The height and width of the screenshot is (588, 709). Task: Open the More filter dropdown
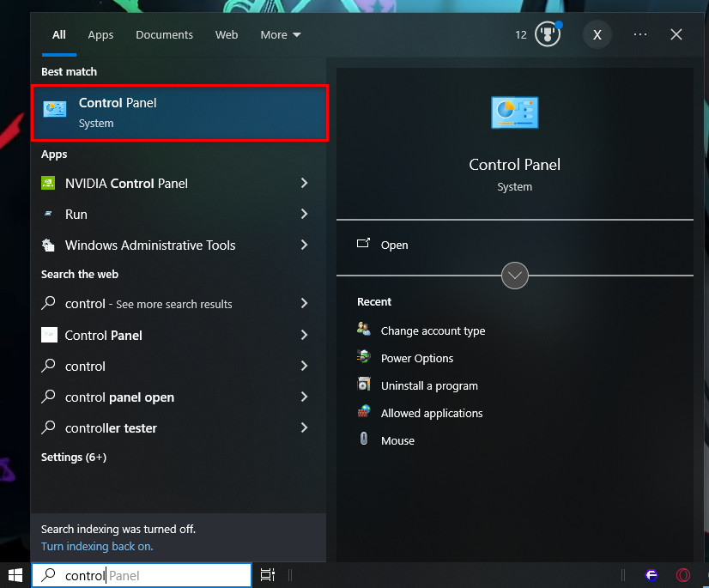(281, 35)
